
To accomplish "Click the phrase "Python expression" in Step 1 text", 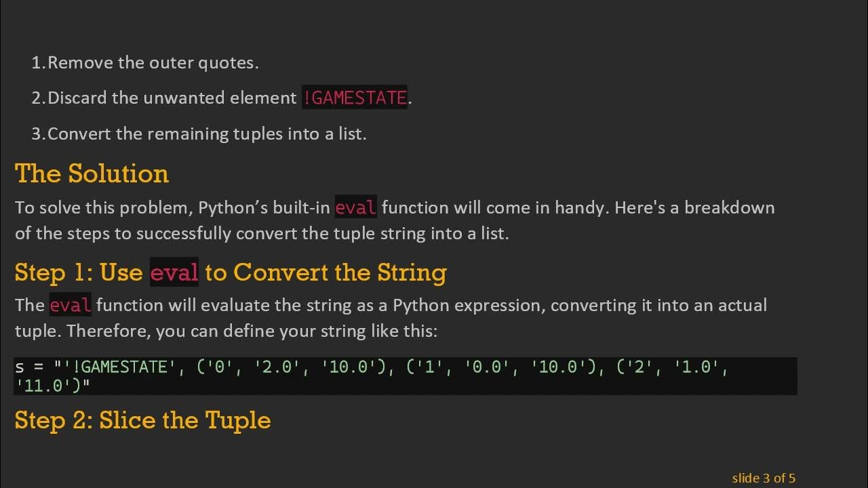I will pyautogui.click(x=466, y=305).
